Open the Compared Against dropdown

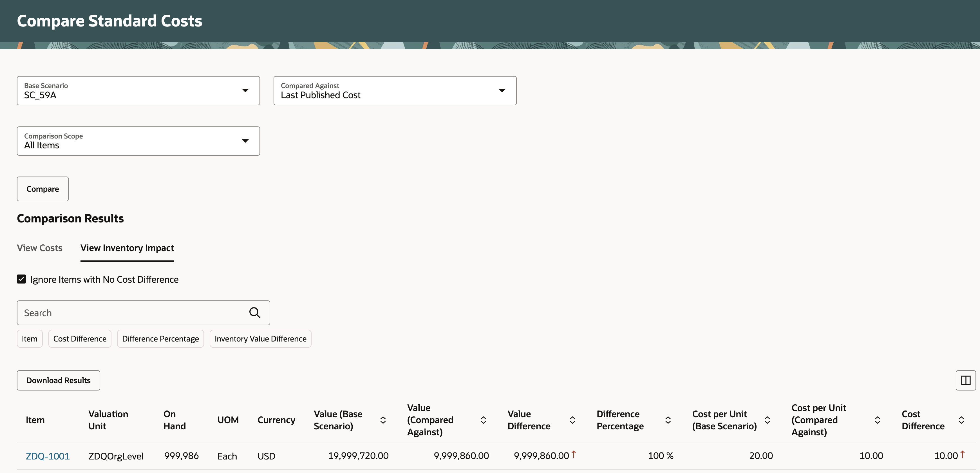pos(502,91)
